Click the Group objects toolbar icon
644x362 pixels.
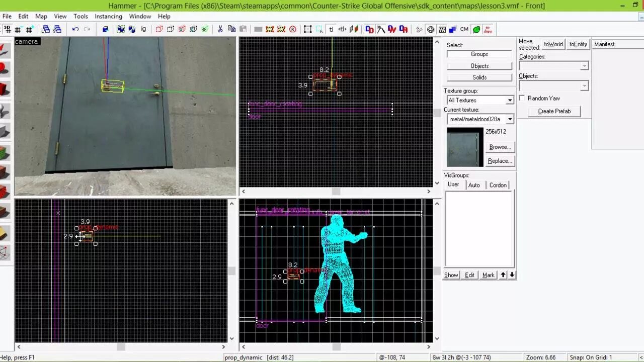click(x=121, y=29)
